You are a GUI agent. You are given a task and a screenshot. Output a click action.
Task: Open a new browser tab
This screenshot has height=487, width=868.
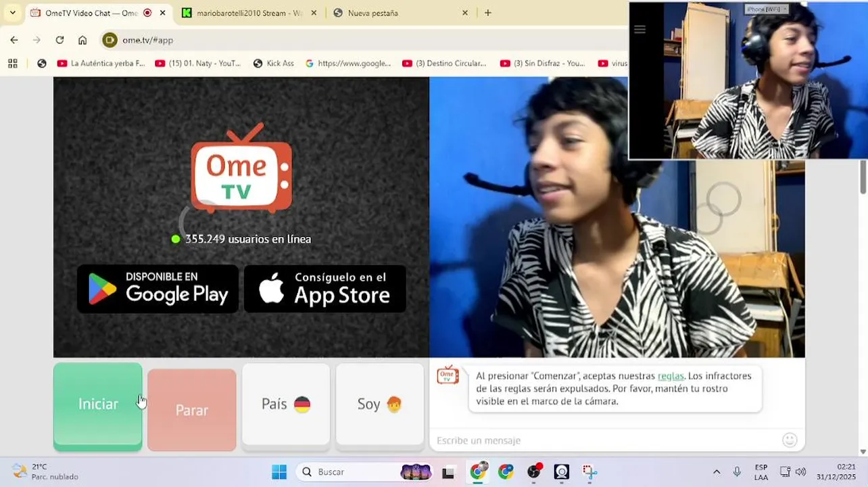click(x=488, y=13)
